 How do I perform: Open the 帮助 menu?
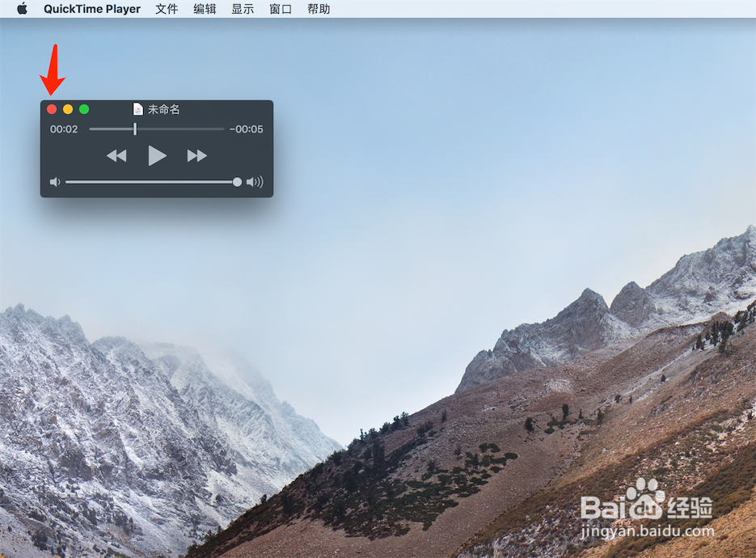[x=318, y=9]
